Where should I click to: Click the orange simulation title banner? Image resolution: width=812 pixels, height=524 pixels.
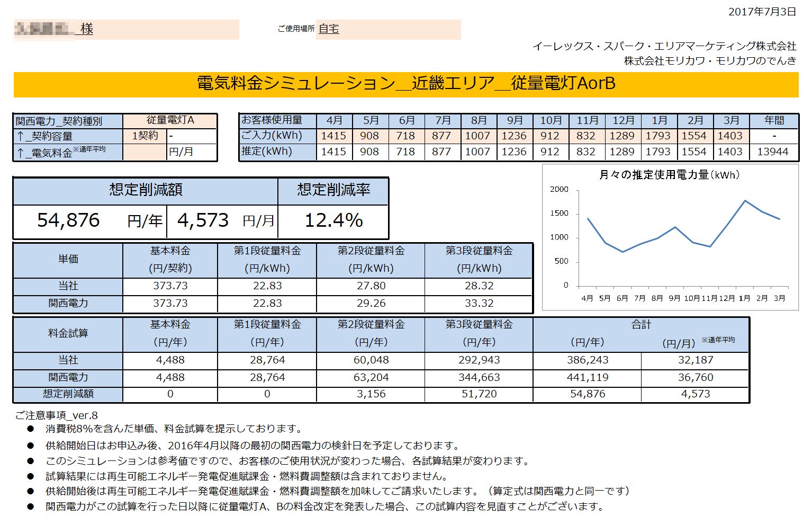pos(406,84)
